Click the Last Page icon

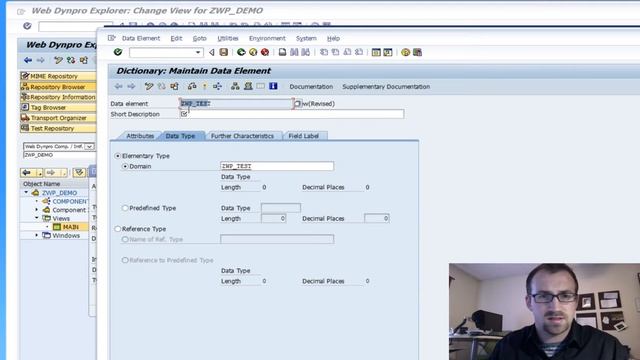[359, 52]
